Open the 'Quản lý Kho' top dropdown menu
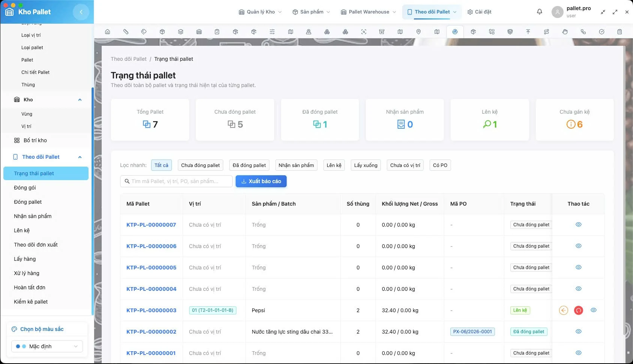Viewport: 633px width, 364px height. coord(260,12)
